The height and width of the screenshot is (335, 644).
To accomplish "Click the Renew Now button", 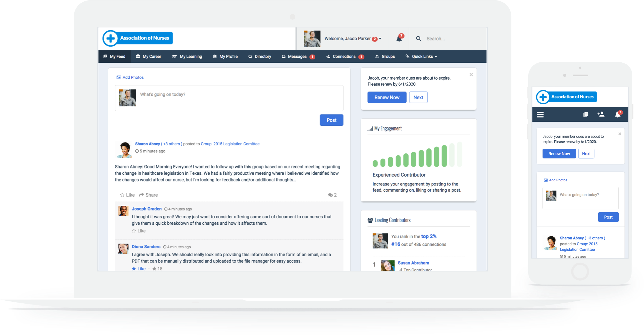I will coord(386,97).
